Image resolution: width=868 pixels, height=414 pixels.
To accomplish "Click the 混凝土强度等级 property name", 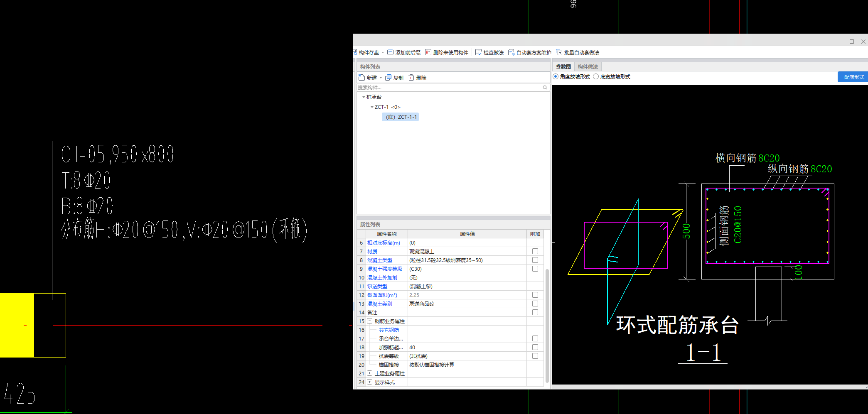I will click(x=385, y=269).
